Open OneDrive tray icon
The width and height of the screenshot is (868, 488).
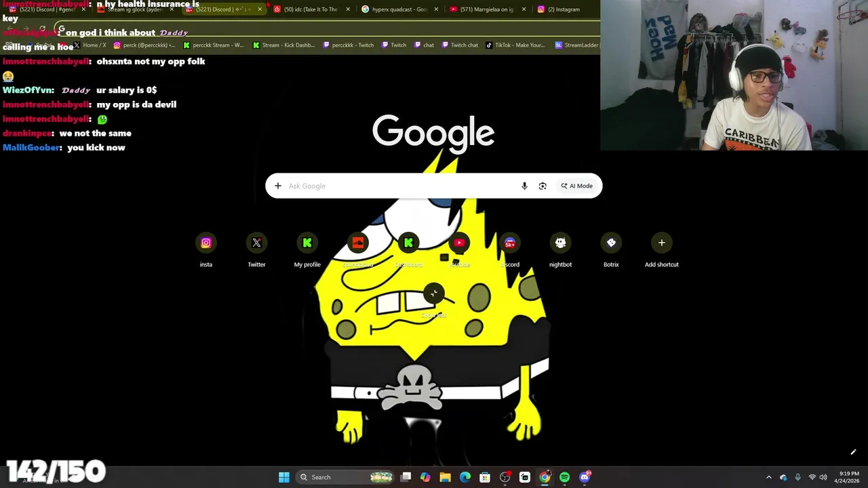[x=783, y=477]
